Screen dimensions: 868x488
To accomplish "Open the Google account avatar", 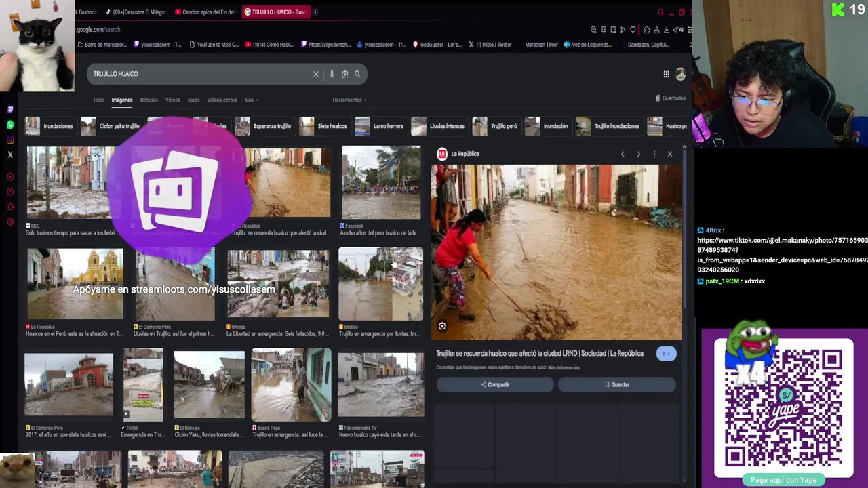I will pyautogui.click(x=680, y=75).
